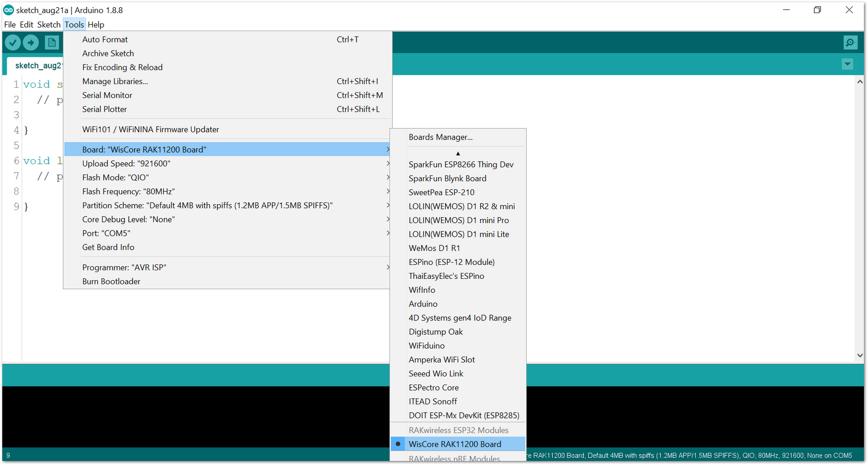
Task: Select WifInfo board
Action: click(x=458, y=291)
